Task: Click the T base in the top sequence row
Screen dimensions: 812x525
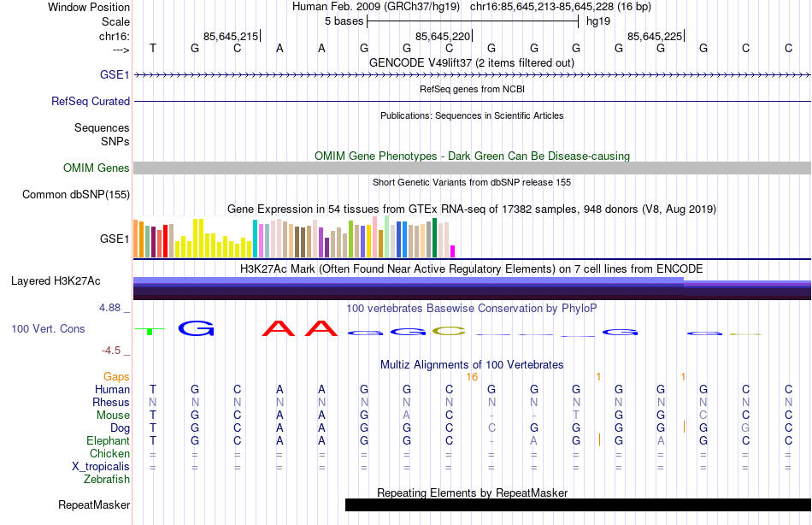Action: tap(153, 48)
